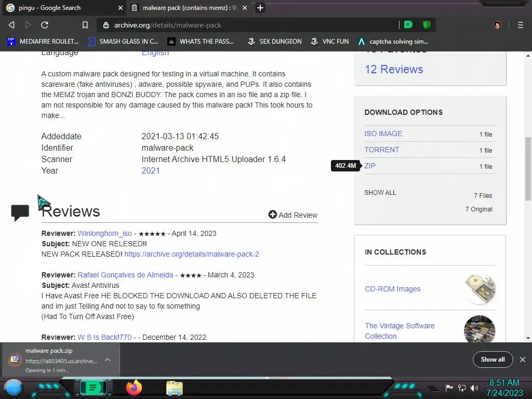This screenshot has height=399, width=532.
Task: Open the captcha solving sim... bookmark
Action: 393,42
